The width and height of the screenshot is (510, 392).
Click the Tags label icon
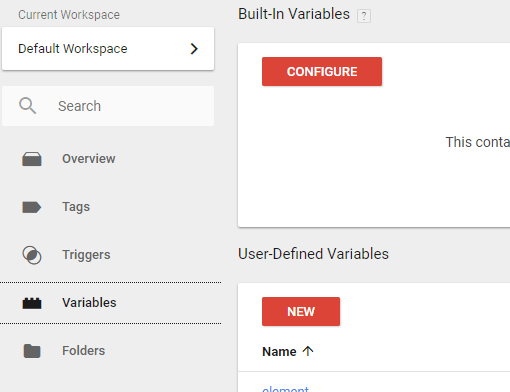click(x=32, y=207)
